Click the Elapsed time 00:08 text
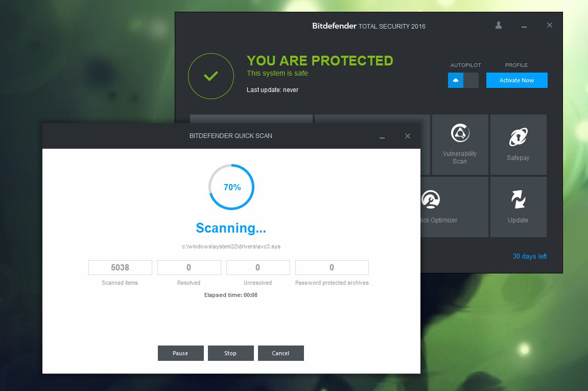Screen dimensions: 588x391 [230, 295]
